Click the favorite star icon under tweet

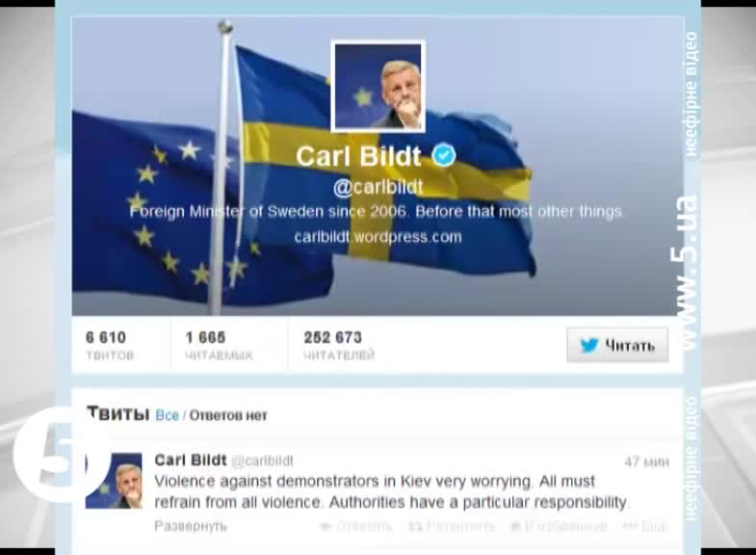pyautogui.click(x=515, y=526)
